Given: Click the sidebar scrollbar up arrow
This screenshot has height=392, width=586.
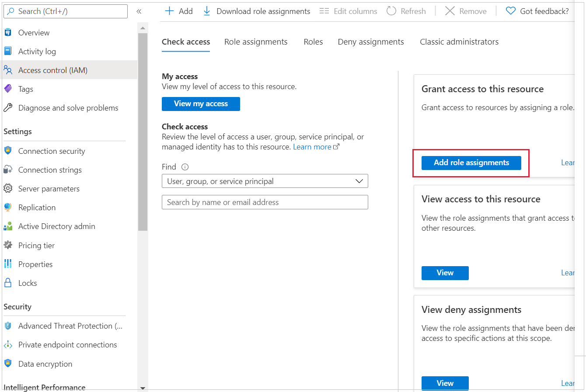Looking at the screenshot, I should tap(143, 28).
